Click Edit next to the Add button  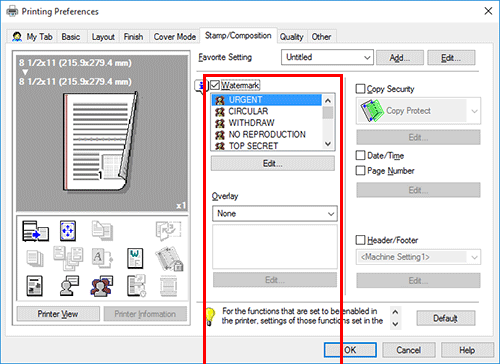click(x=451, y=58)
